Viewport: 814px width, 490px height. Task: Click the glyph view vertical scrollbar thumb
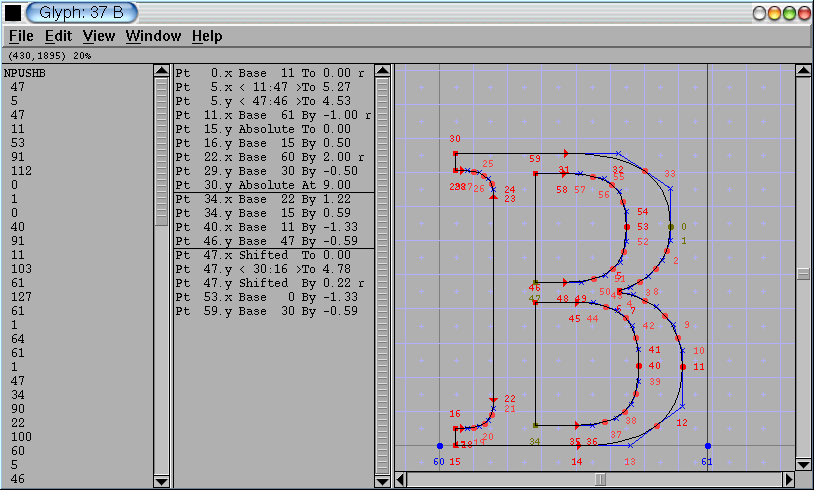802,273
